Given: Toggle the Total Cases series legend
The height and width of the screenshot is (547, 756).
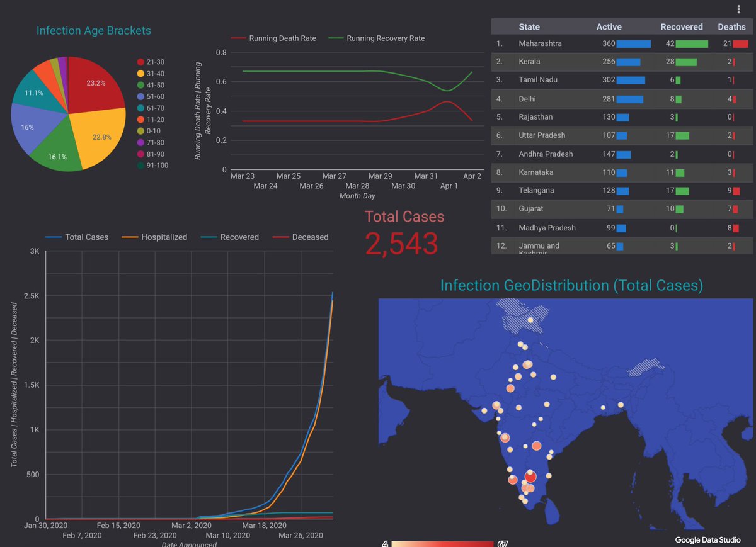Looking at the screenshot, I should tap(77, 237).
